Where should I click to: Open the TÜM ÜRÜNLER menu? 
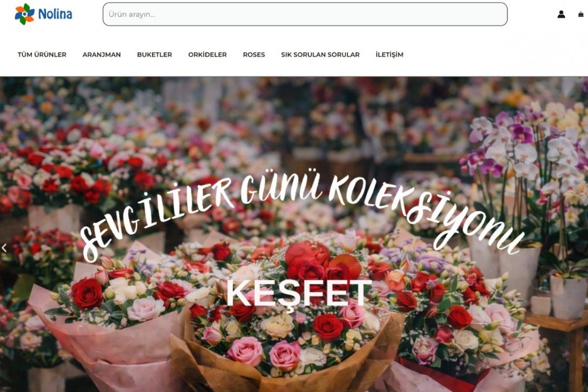point(42,55)
